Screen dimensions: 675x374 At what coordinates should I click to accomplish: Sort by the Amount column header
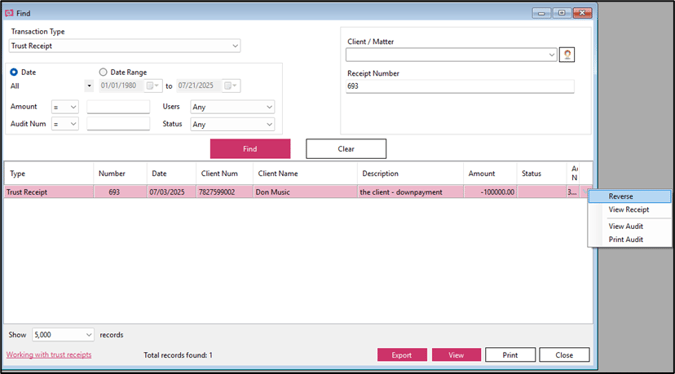[x=490, y=173]
